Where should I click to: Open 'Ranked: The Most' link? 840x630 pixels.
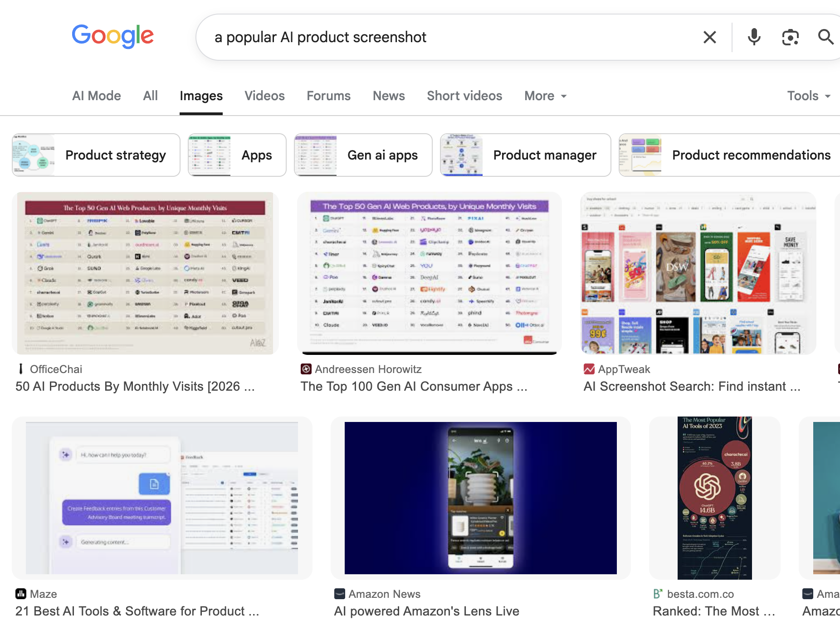click(x=714, y=611)
